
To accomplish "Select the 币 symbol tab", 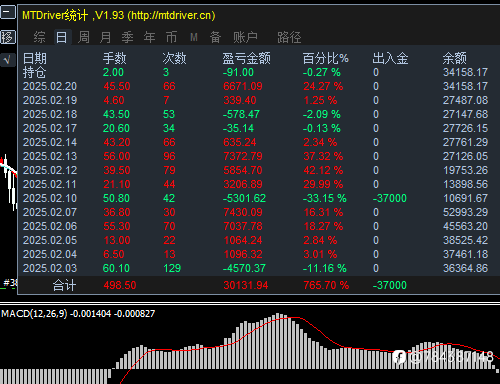I will 171,37.
